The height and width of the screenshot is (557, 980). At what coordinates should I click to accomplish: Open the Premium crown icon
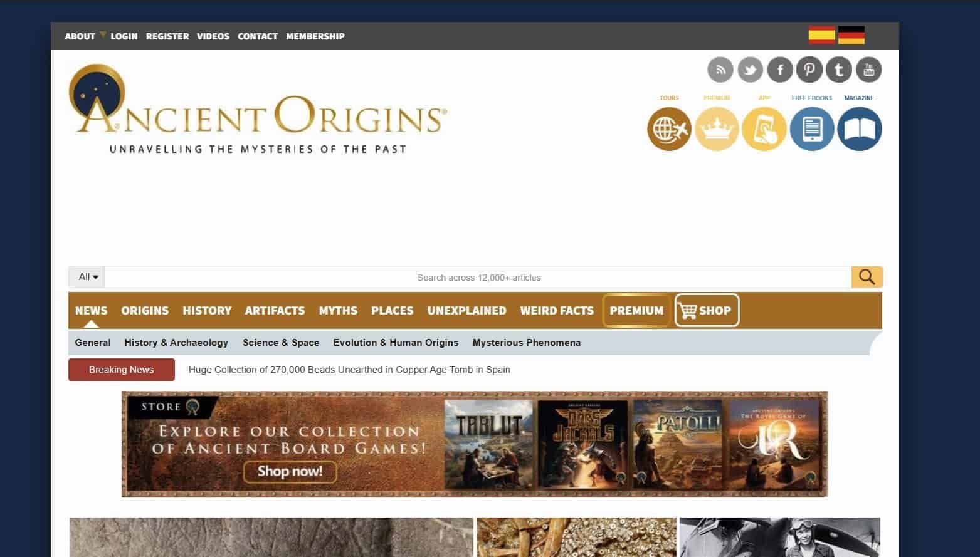pos(717,129)
